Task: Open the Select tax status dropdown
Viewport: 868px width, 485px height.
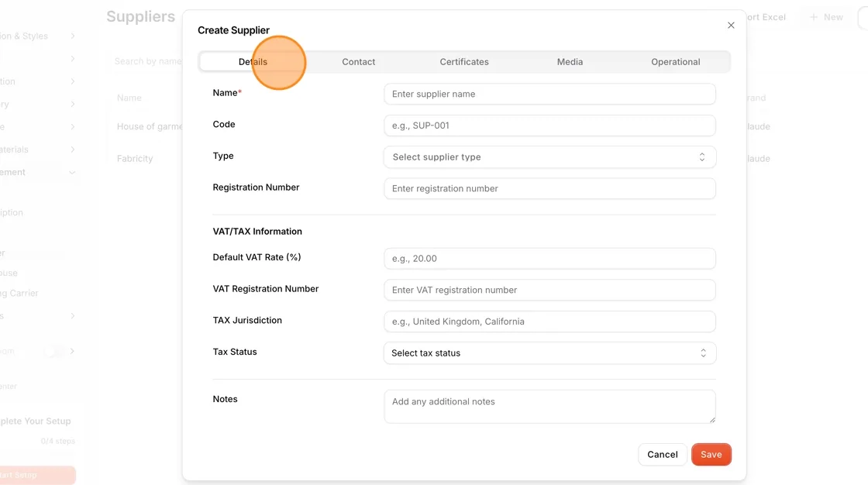Action: coord(549,353)
